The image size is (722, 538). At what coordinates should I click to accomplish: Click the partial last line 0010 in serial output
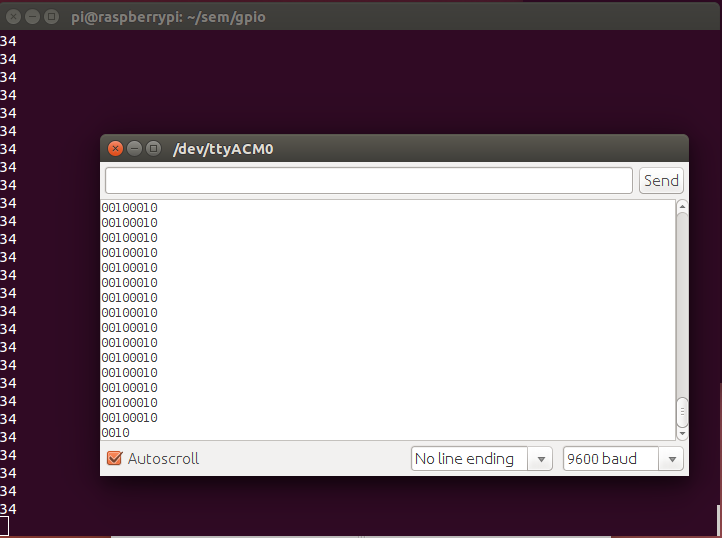116,433
